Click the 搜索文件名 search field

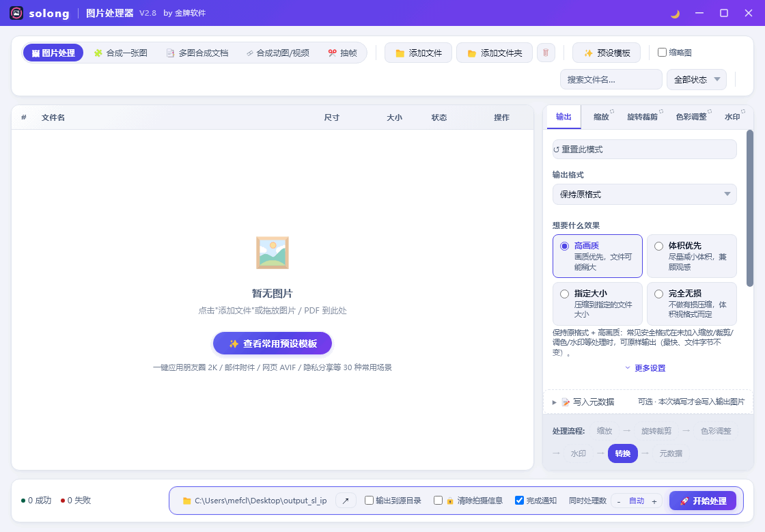(x=611, y=79)
